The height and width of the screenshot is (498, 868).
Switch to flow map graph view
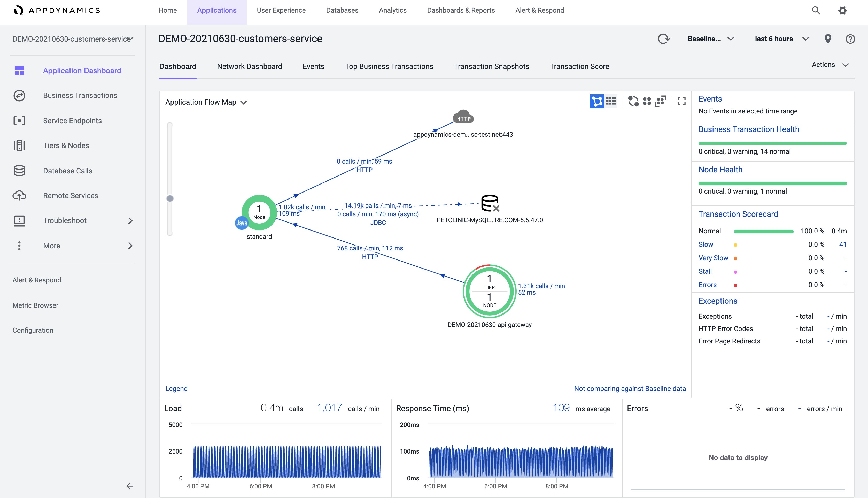pyautogui.click(x=597, y=101)
